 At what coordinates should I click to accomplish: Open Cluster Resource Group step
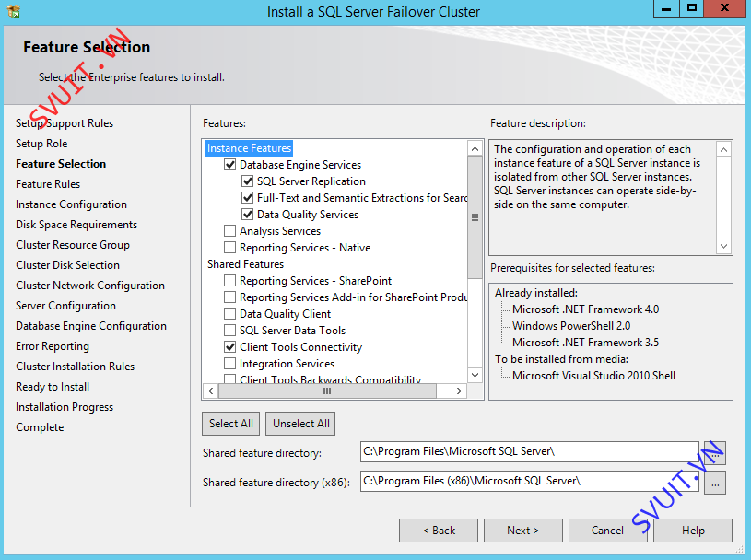73,245
